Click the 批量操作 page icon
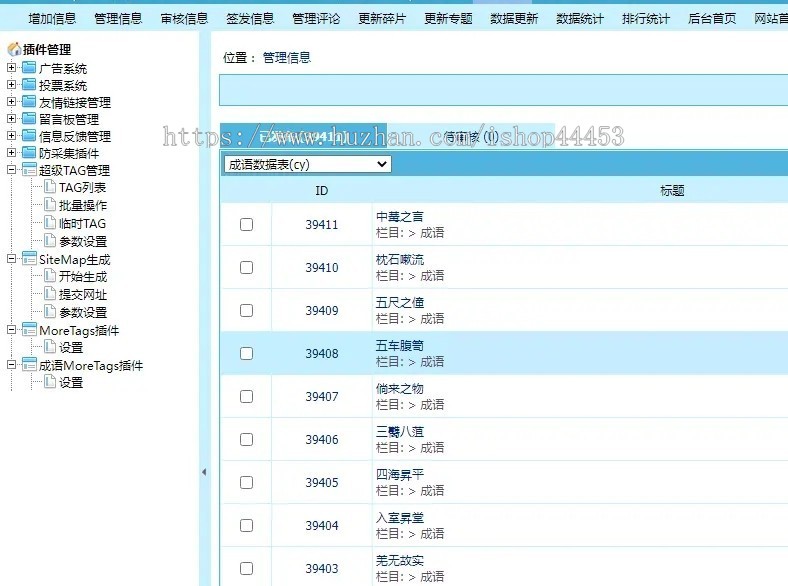788x586 pixels. tap(50, 205)
